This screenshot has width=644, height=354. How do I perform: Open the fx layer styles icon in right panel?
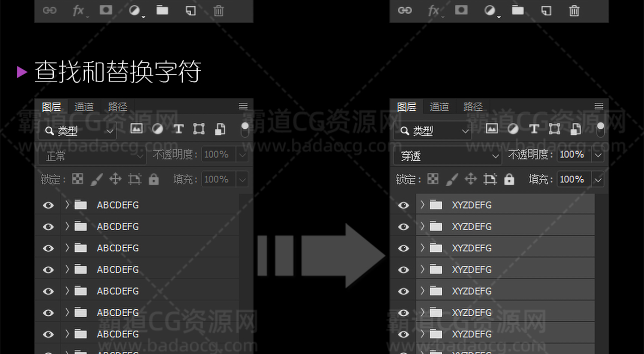434,11
